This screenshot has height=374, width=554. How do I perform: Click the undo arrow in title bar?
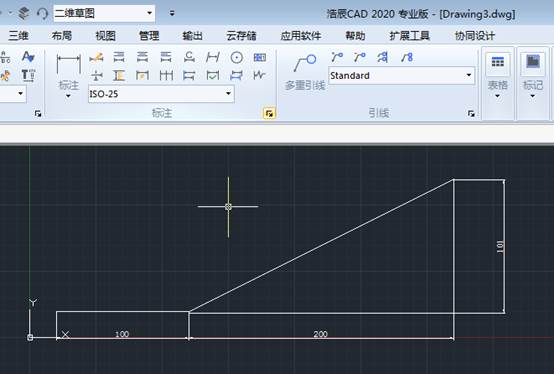[x=42, y=14]
